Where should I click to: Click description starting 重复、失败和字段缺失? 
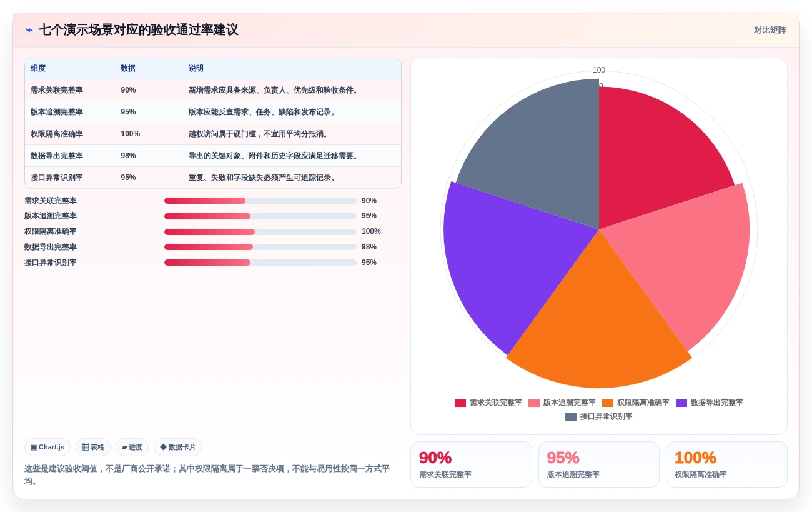[264, 178]
